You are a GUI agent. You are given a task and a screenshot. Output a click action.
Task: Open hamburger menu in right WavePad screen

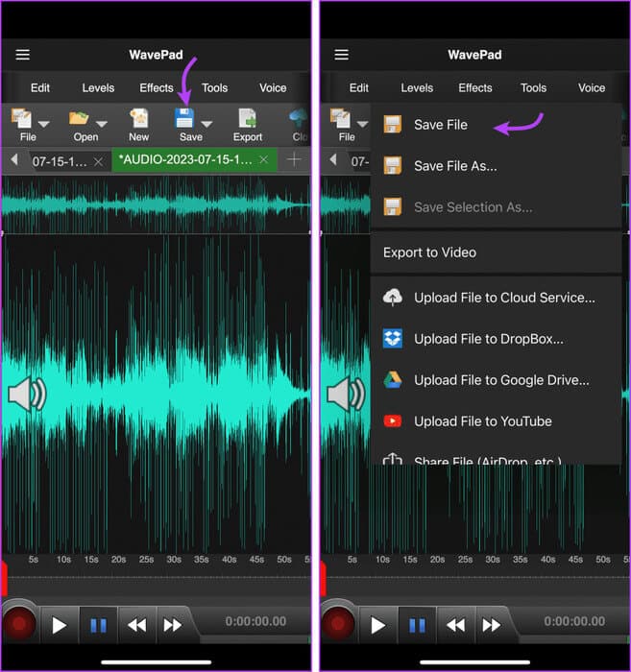point(341,55)
